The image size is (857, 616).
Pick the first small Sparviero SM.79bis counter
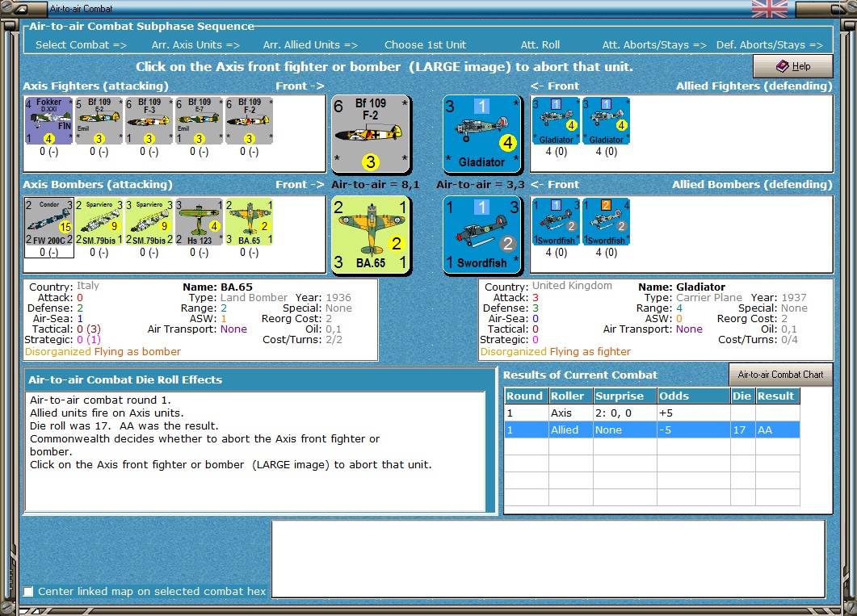pos(99,222)
